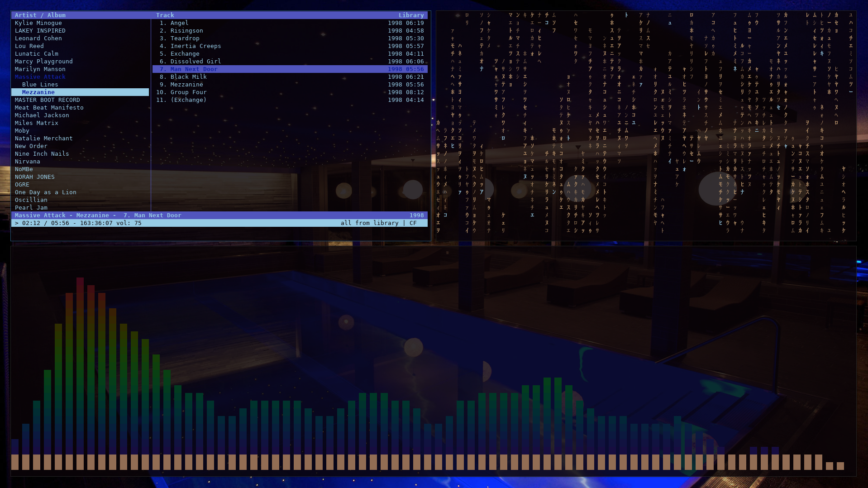Click the 02:12 / 05:56 playback position
The height and width of the screenshot is (488, 868).
pos(45,223)
